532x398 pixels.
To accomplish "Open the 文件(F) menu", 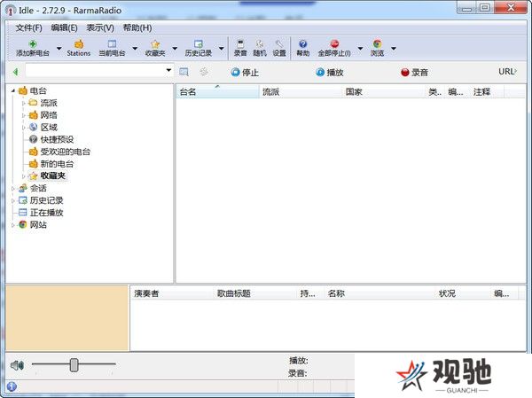I will click(x=29, y=27).
